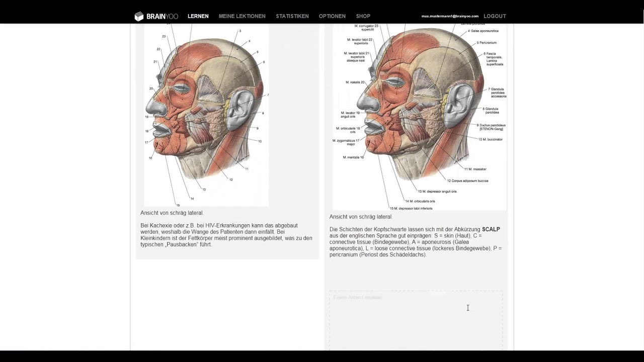644x362 pixels.
Task: Click the unlabeled anatomy head image on the left
Action: click(206, 115)
